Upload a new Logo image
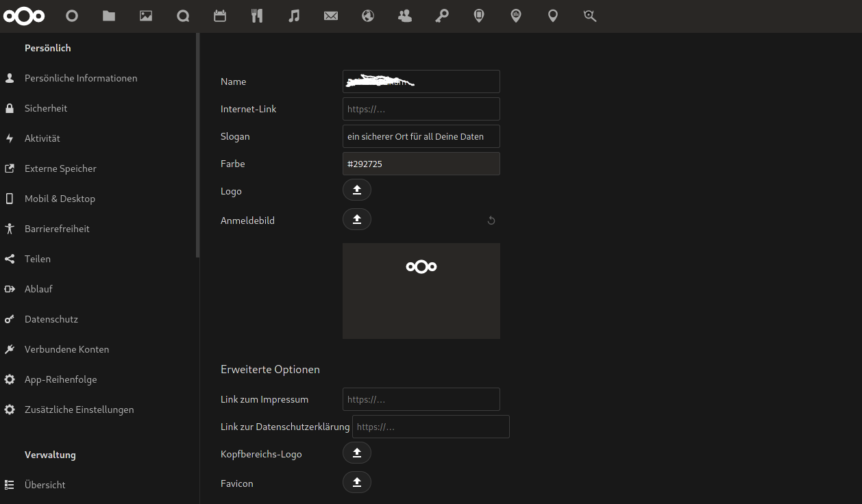862x504 pixels. (x=357, y=190)
